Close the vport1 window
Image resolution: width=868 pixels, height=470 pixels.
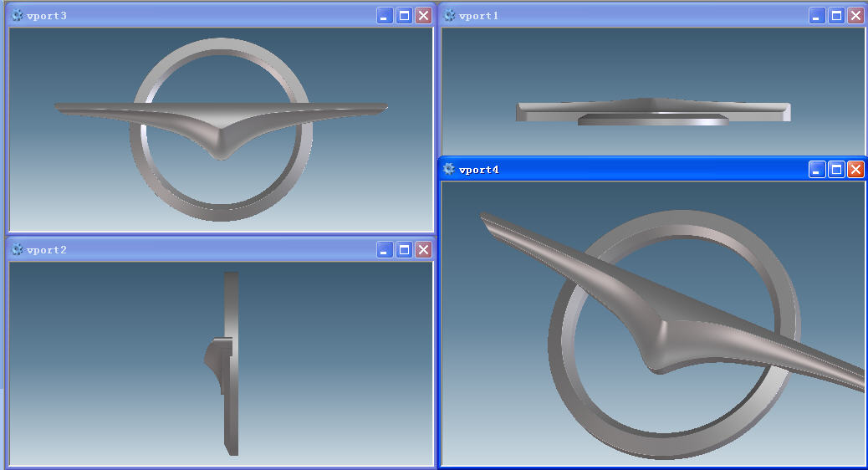[855, 16]
